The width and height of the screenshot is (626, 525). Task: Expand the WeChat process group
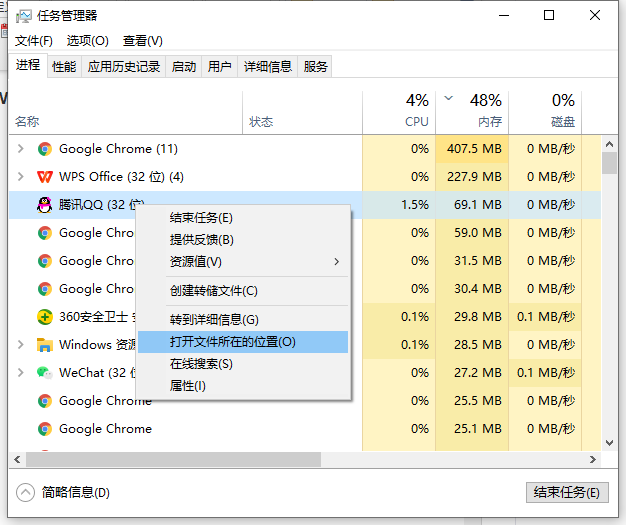click(21, 373)
